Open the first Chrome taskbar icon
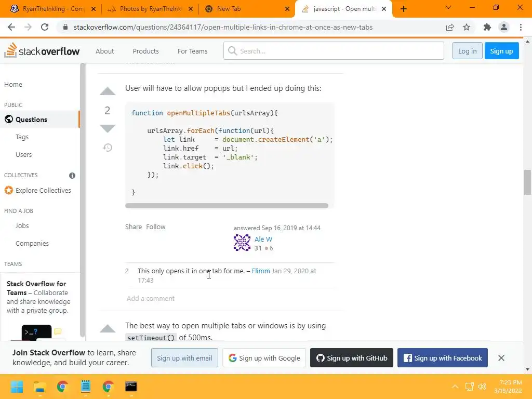Screen dimensions: 532x399 [62, 387]
